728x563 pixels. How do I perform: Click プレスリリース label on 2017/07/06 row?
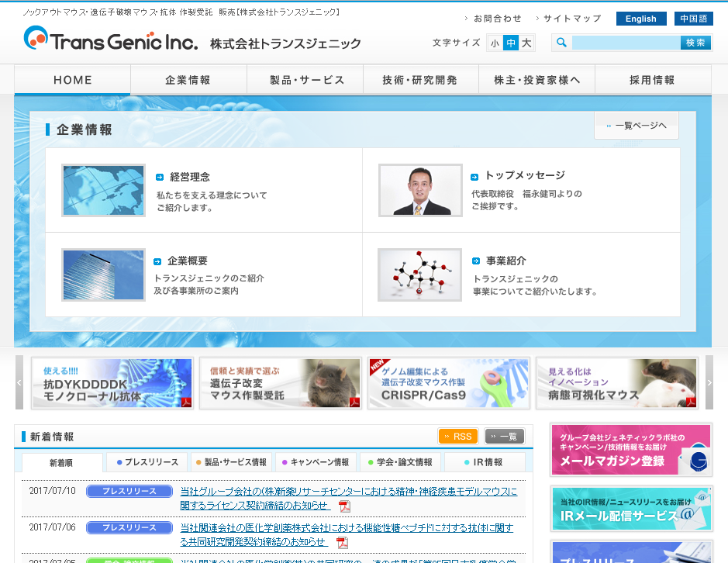click(129, 527)
